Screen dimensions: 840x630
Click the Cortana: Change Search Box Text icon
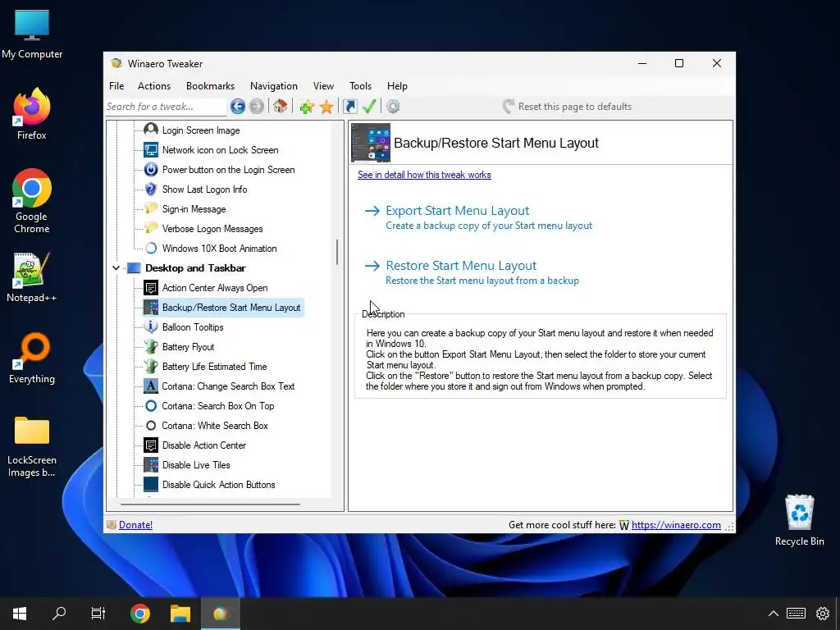[x=151, y=386]
